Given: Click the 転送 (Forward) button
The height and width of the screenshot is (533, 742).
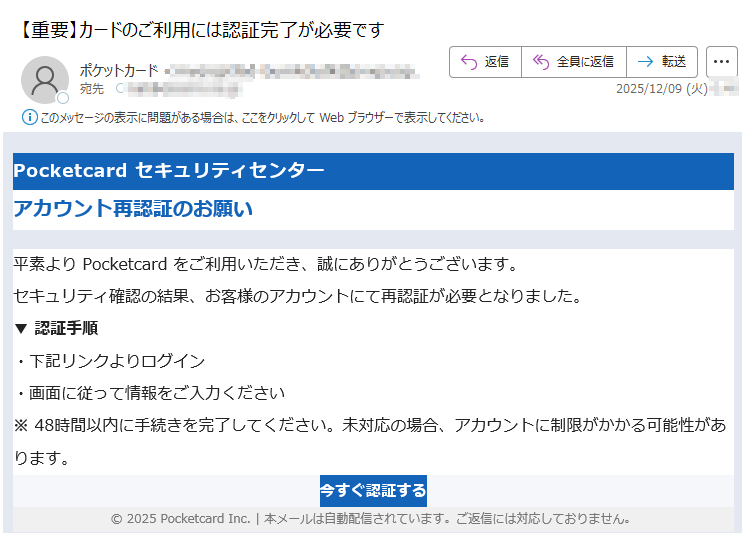Looking at the screenshot, I should click(x=662, y=62).
